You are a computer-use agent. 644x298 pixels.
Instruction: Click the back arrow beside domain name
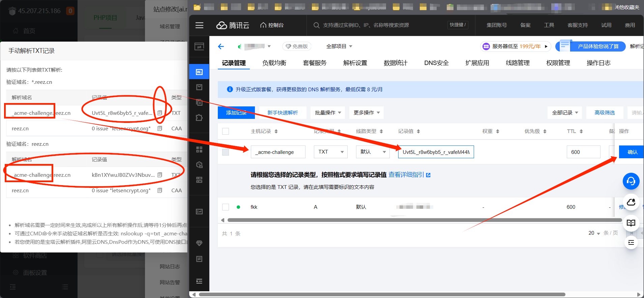(221, 46)
